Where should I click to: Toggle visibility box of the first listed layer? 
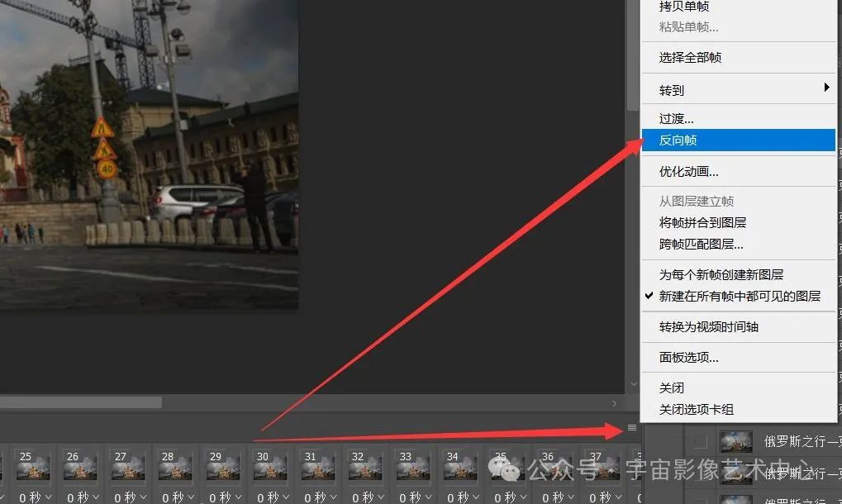click(x=700, y=440)
